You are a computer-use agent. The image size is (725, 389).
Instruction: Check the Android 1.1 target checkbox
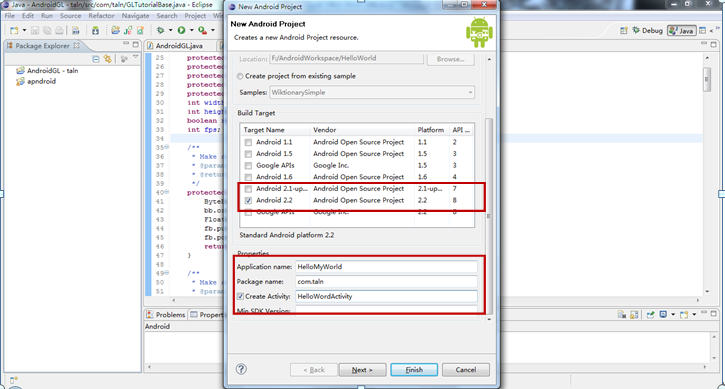pos(248,142)
